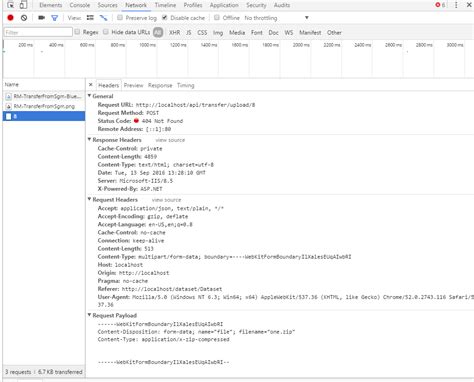This screenshot has height=382, width=474.
Task: Switch to the Headers detail tab
Action: coord(108,85)
